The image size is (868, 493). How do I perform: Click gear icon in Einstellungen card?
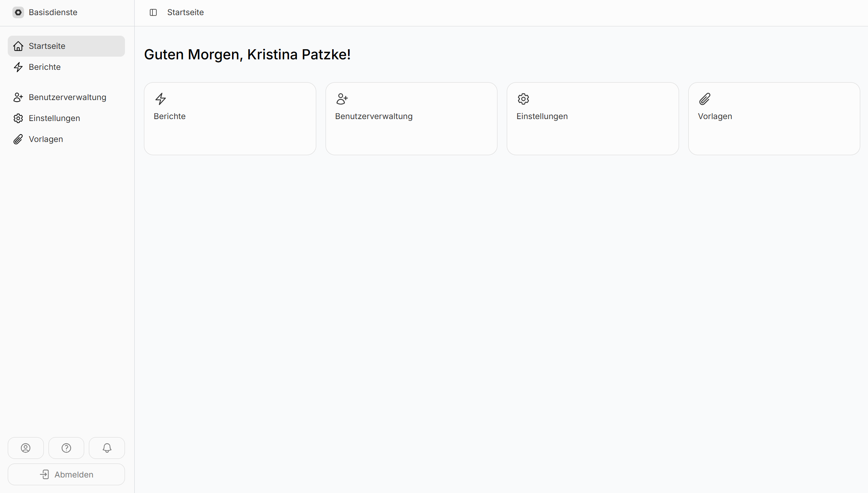(523, 99)
